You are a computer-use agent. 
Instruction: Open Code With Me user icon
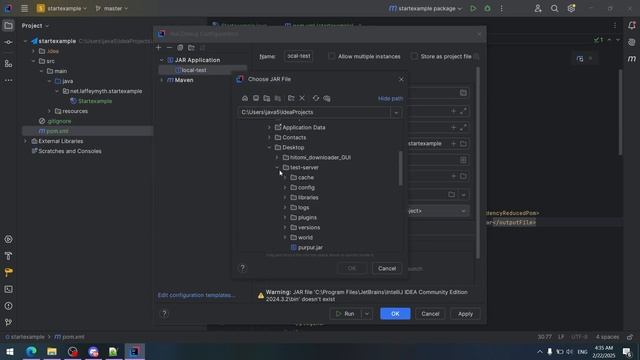pos(538,9)
